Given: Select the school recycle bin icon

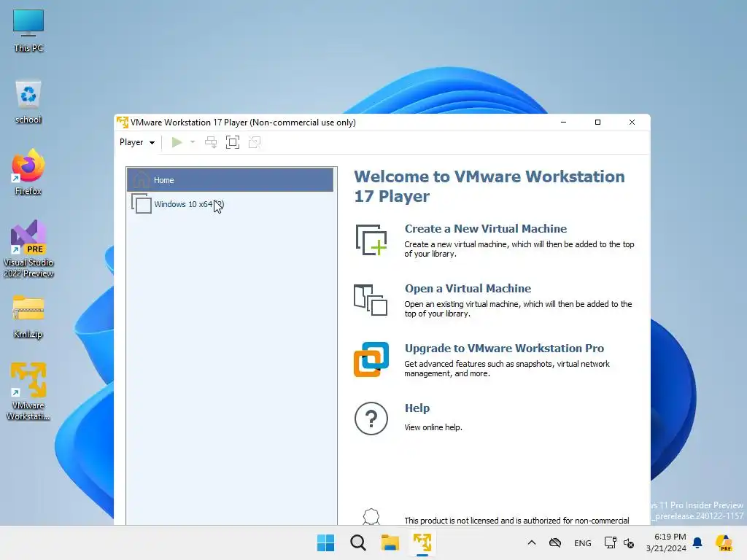Looking at the screenshot, I should [28, 102].
